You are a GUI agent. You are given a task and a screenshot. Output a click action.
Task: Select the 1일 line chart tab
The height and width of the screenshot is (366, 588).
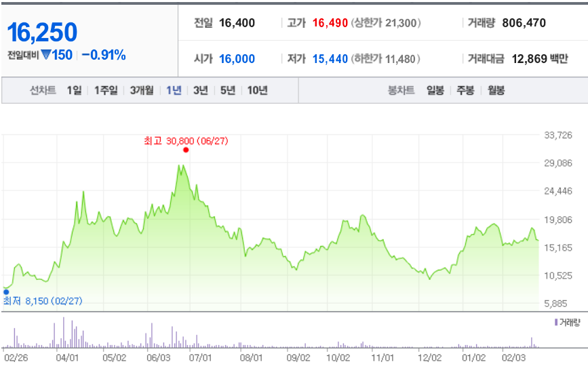coord(74,90)
